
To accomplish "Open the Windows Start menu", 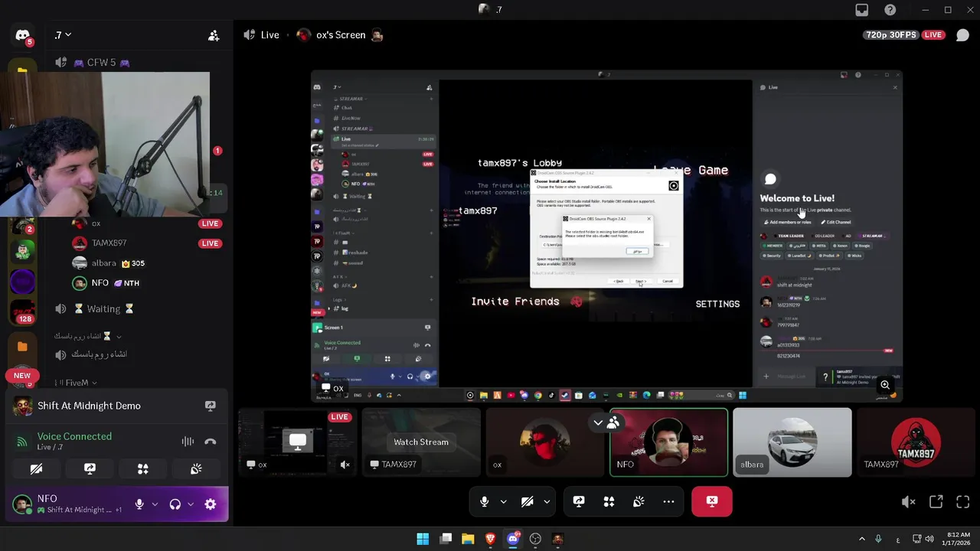I will 423,539.
